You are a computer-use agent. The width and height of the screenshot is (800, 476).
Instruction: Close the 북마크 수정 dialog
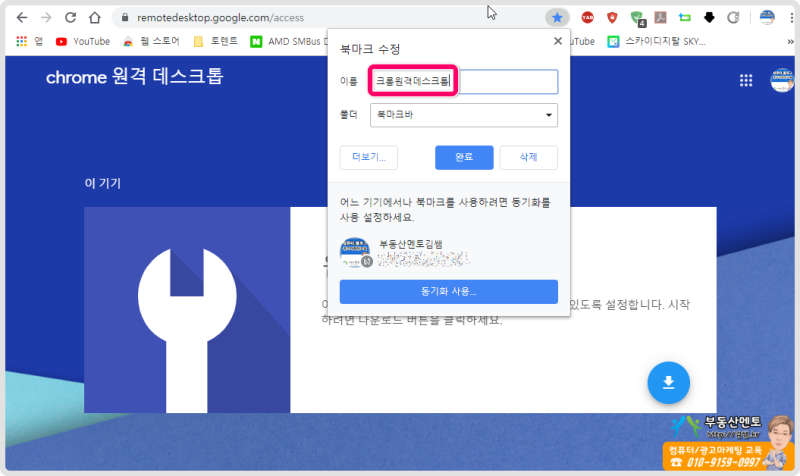tap(558, 41)
